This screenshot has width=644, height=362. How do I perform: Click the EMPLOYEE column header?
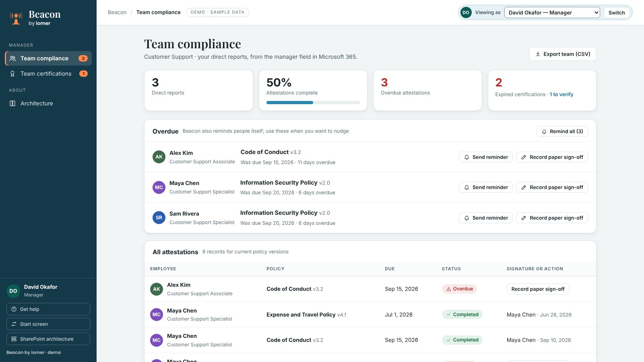click(163, 269)
